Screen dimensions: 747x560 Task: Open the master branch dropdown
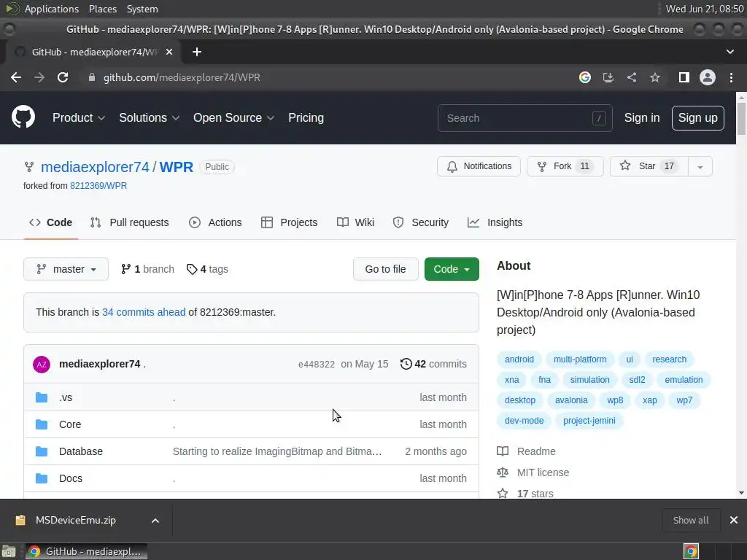coord(66,269)
